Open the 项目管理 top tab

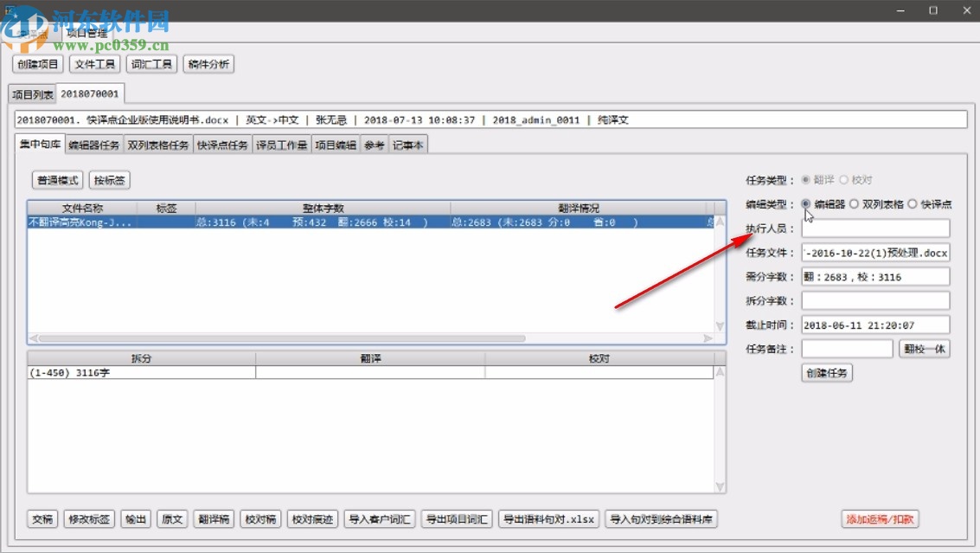pyautogui.click(x=86, y=33)
